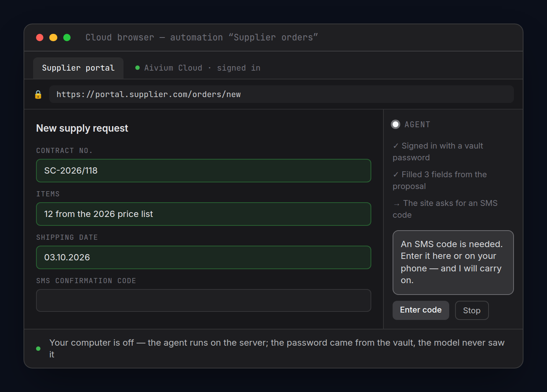Click the AGENT panel label
The image size is (547, 392).
tap(417, 125)
